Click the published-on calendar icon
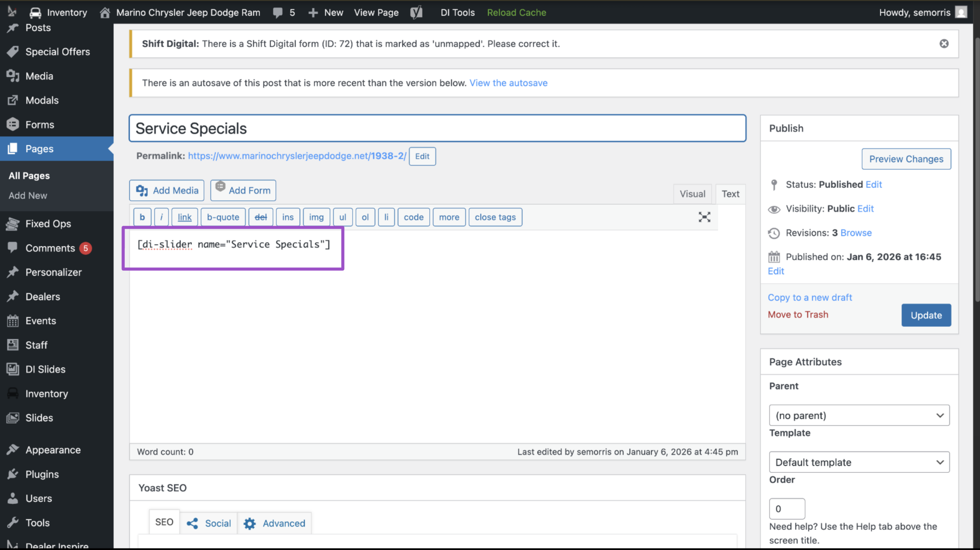The width and height of the screenshot is (980, 550). tap(774, 257)
